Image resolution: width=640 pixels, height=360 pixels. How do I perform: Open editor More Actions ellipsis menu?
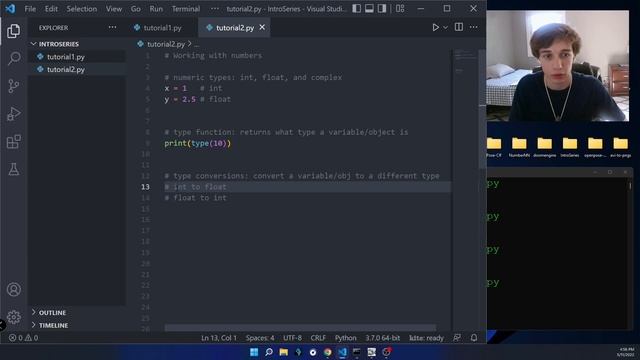coord(473,27)
